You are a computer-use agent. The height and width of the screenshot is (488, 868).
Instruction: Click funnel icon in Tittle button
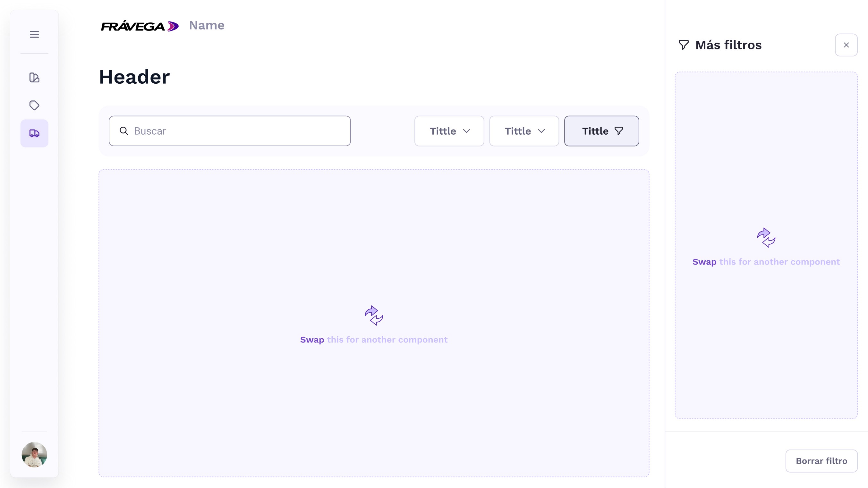(x=619, y=131)
